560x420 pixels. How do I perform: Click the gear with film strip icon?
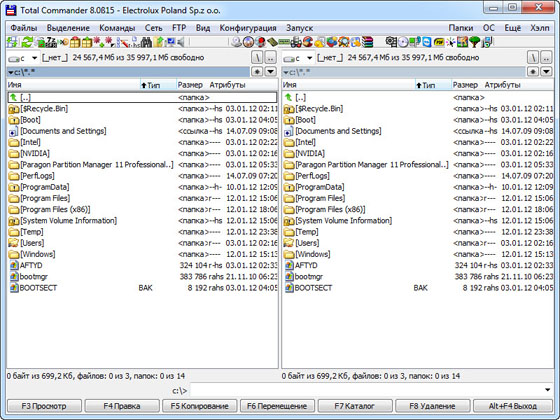click(391, 42)
